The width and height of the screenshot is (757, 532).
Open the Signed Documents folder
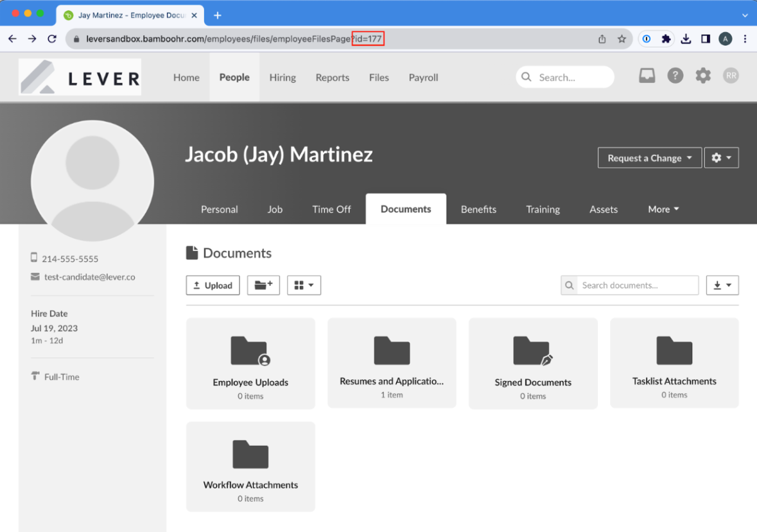tap(533, 363)
